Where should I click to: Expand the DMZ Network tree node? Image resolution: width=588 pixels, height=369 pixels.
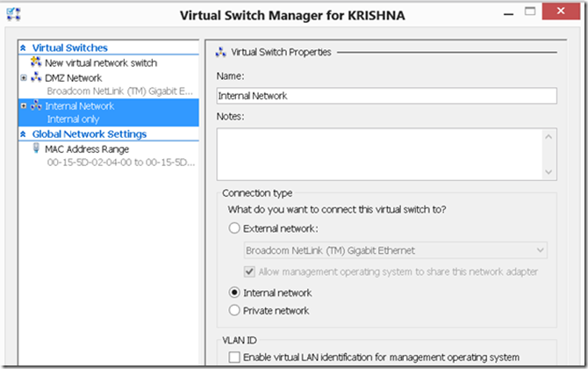tap(24, 77)
